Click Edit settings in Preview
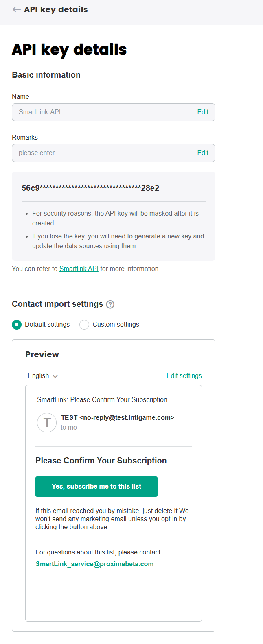The height and width of the screenshot is (644, 263). (184, 375)
